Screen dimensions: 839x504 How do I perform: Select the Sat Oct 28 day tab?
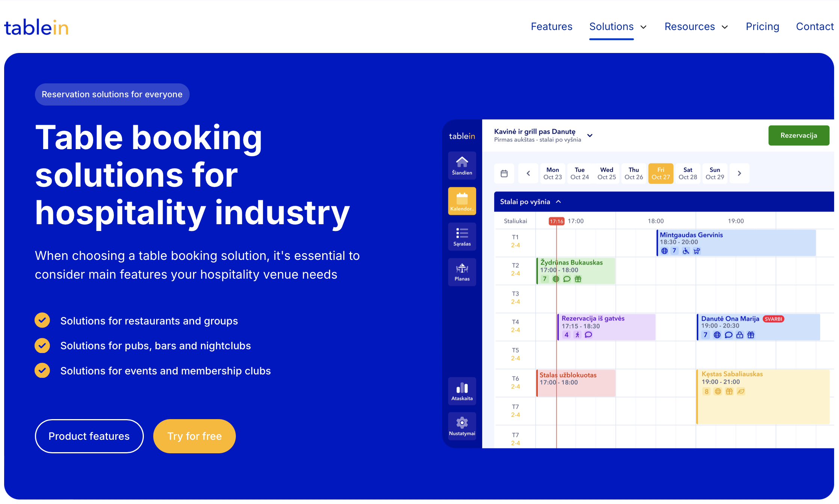(x=688, y=174)
